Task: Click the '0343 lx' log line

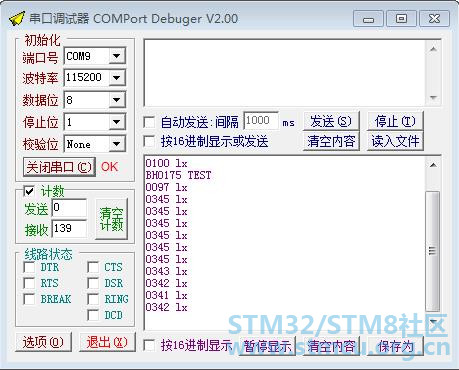Action: [x=166, y=271]
